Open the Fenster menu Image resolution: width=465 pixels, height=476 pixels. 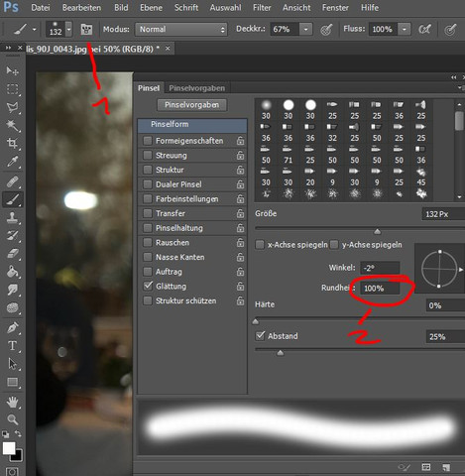pyautogui.click(x=335, y=8)
